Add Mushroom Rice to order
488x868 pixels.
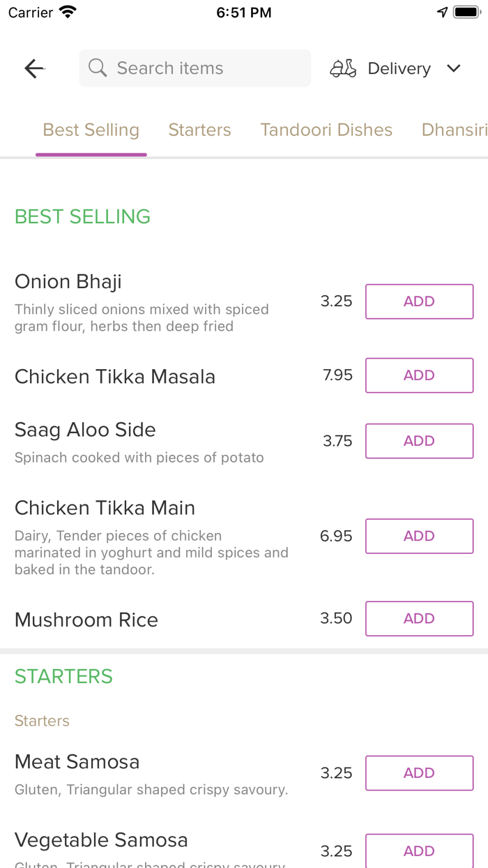(x=419, y=618)
